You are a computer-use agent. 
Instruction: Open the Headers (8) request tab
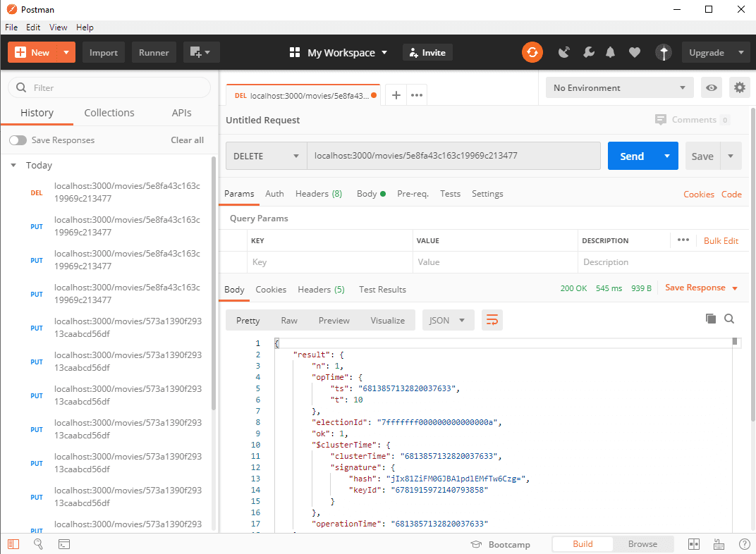point(318,194)
